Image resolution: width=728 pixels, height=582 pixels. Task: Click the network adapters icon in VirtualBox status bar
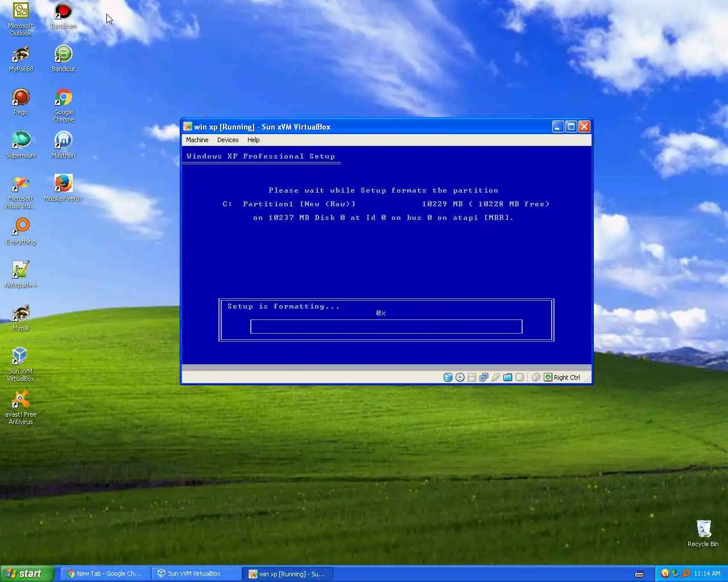tap(484, 377)
